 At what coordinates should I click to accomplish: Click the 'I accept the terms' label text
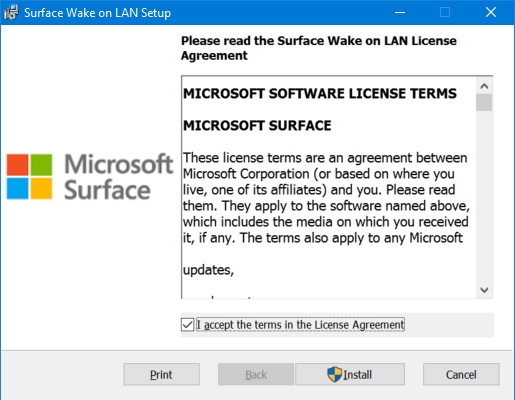tap(300, 325)
